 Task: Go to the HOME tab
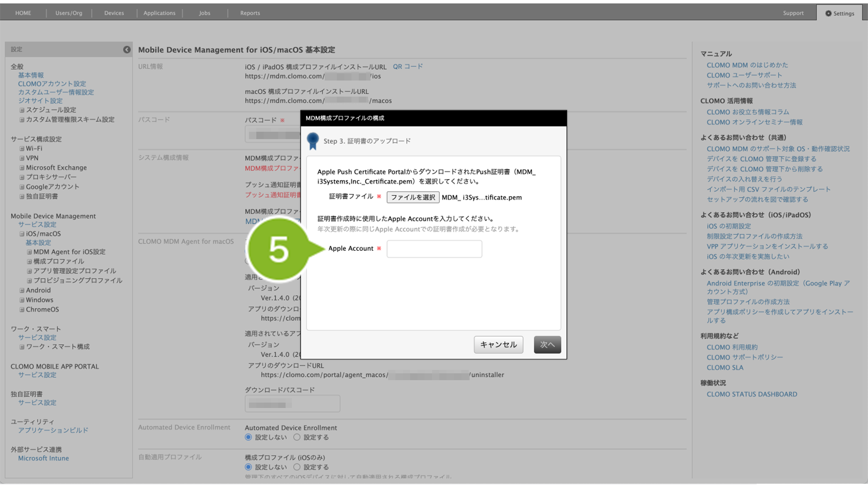coord(23,13)
